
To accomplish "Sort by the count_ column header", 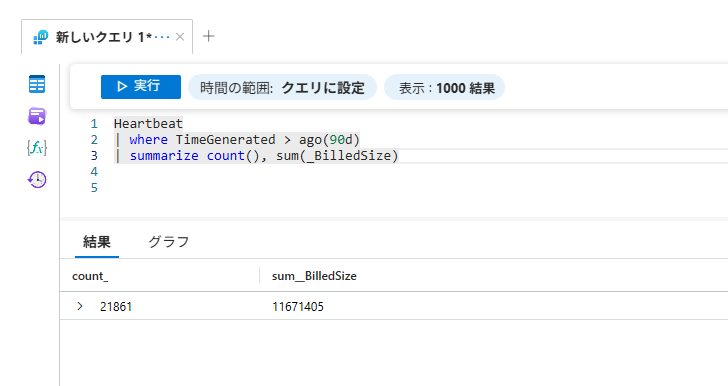I will [x=90, y=276].
